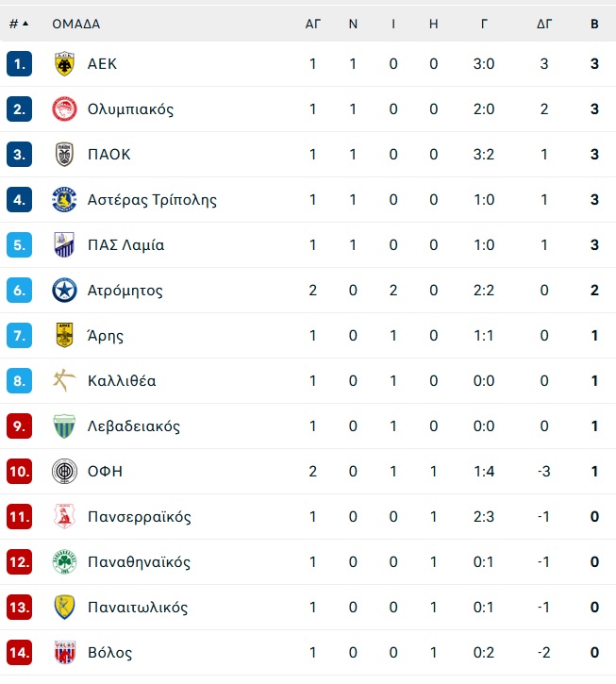The height and width of the screenshot is (684, 616).
Task: Click the ΑΓ games played column header
Action: (313, 24)
